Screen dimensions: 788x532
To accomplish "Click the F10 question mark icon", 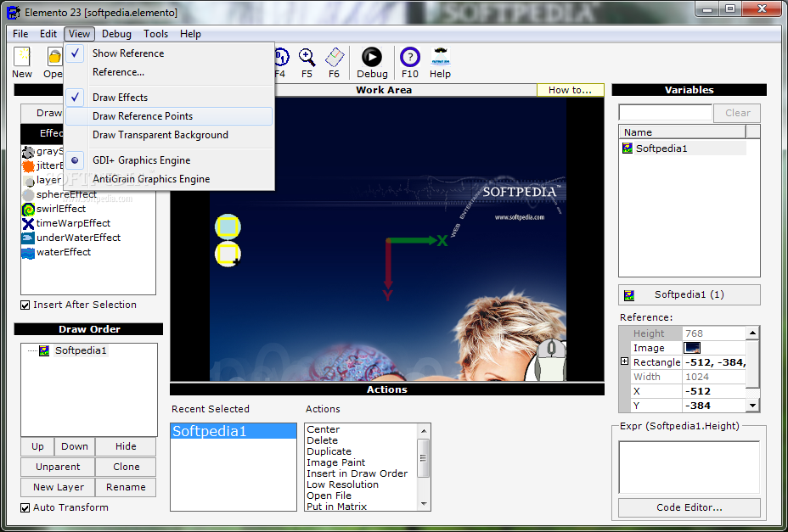I will point(410,57).
